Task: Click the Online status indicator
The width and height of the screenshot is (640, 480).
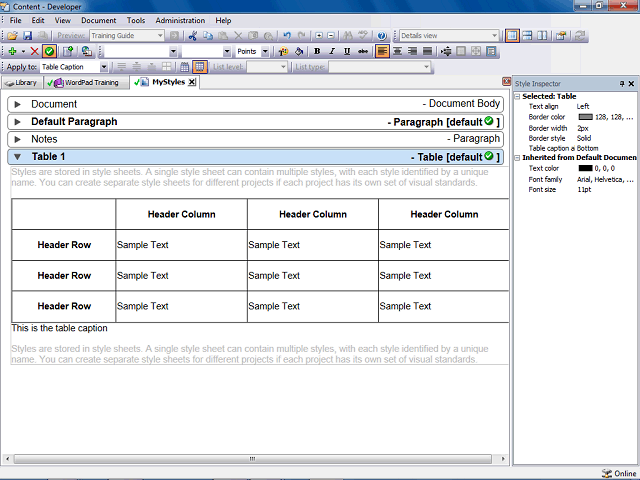Action: (619, 473)
